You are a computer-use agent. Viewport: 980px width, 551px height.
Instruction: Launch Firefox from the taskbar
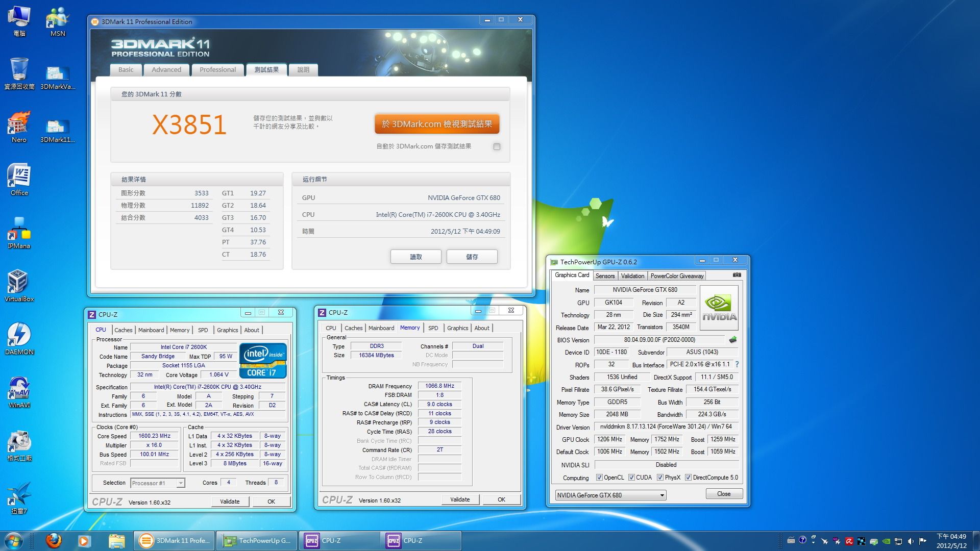(53, 540)
